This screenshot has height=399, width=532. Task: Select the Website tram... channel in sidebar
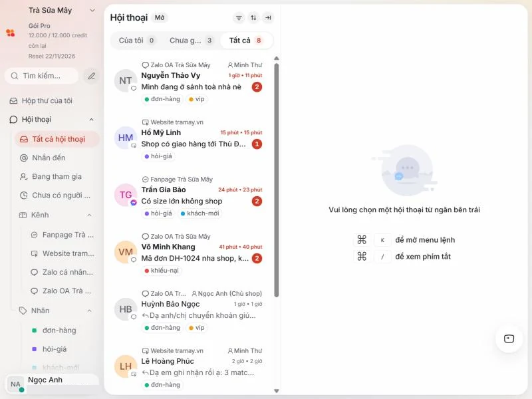coord(62,253)
